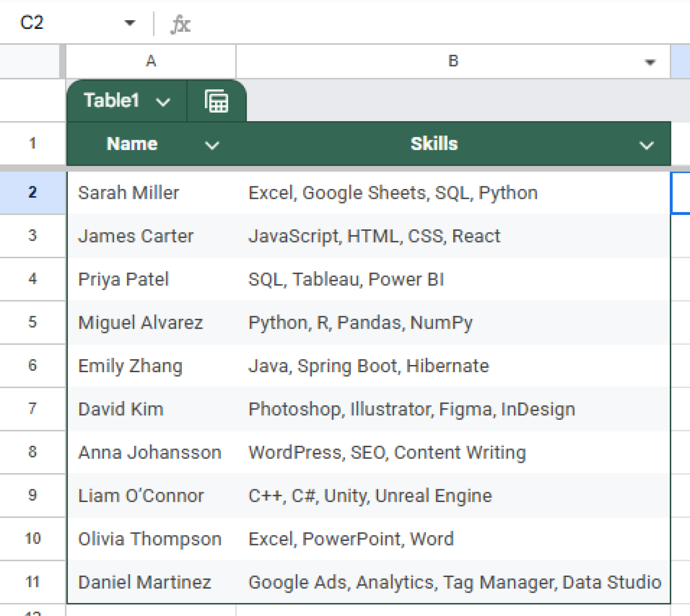The height and width of the screenshot is (616, 690).
Task: Open the column B dropdown arrow
Action: tap(649, 62)
